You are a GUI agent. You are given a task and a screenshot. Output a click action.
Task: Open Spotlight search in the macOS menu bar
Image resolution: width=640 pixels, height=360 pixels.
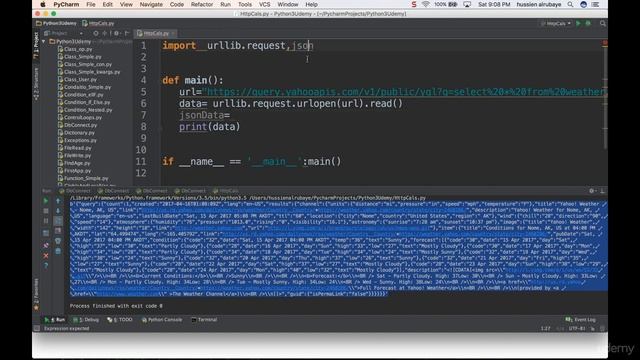pos(570,4)
